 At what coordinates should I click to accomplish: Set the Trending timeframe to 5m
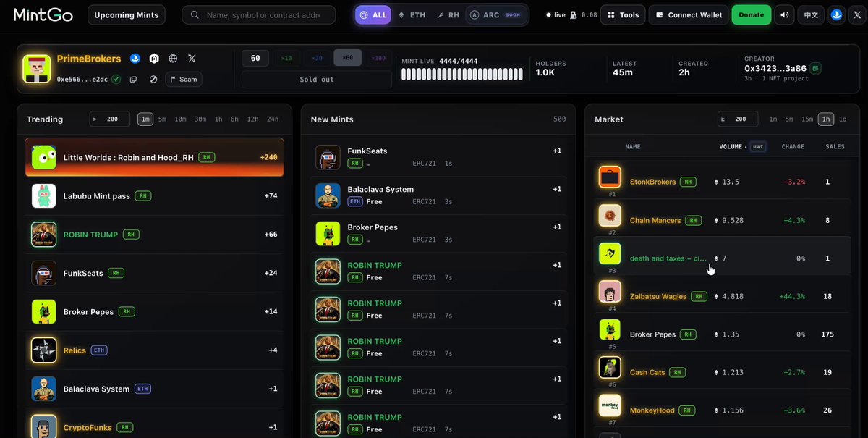162,119
